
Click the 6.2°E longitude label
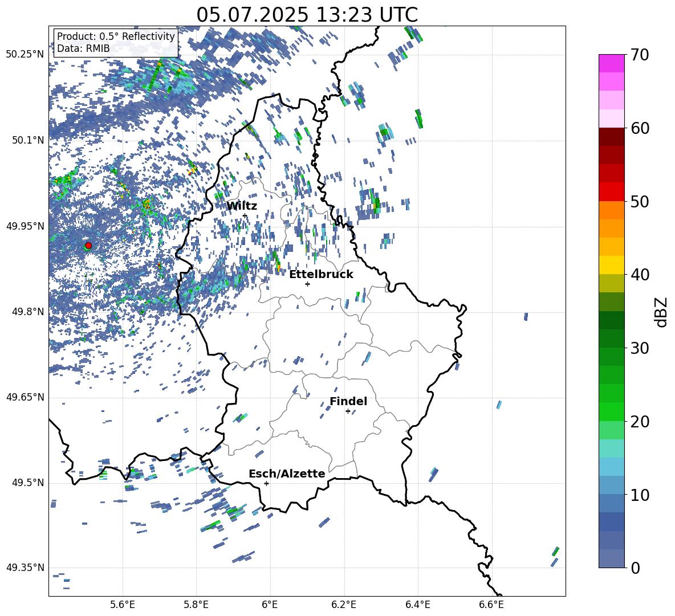(x=344, y=605)
